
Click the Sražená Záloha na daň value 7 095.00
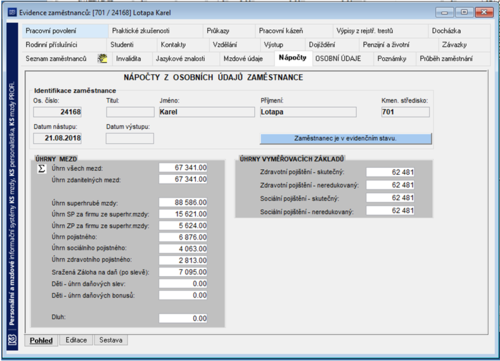click(183, 272)
